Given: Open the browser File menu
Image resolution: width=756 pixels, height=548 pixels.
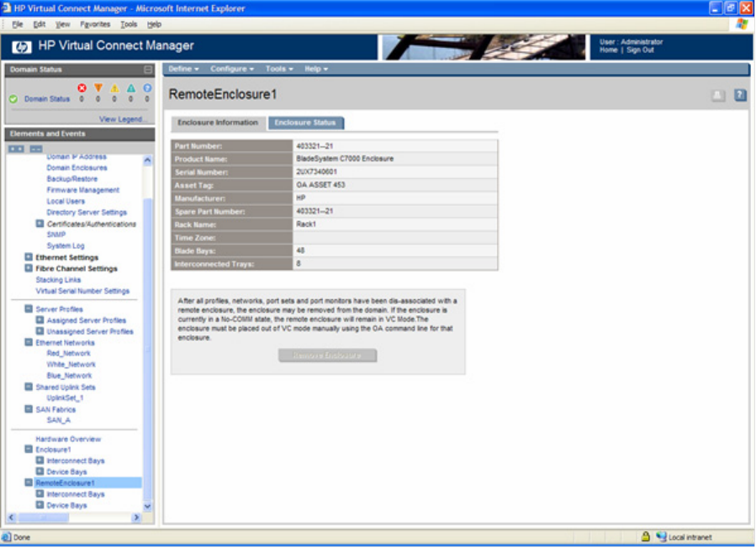Looking at the screenshot, I should pos(18,24).
